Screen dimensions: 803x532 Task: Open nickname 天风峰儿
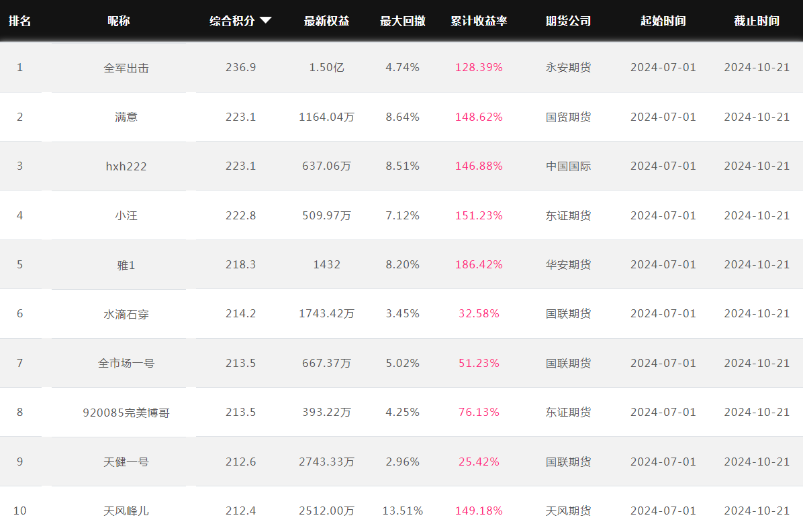pyautogui.click(x=126, y=511)
